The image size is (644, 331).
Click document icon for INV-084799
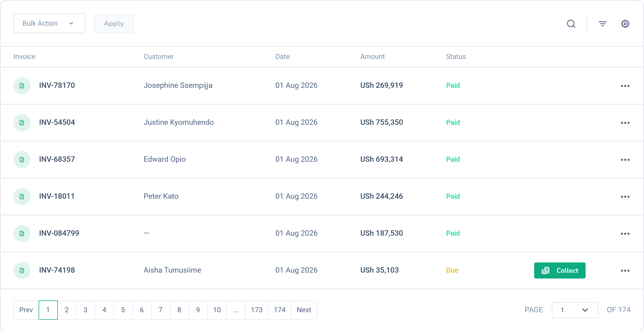pyautogui.click(x=22, y=234)
